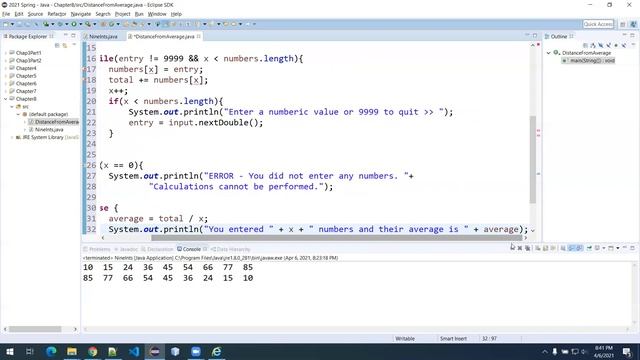Click Remove Launch (X) icon in Console
Image resolution: width=640 pixels, height=360 pixels.
click(520, 248)
